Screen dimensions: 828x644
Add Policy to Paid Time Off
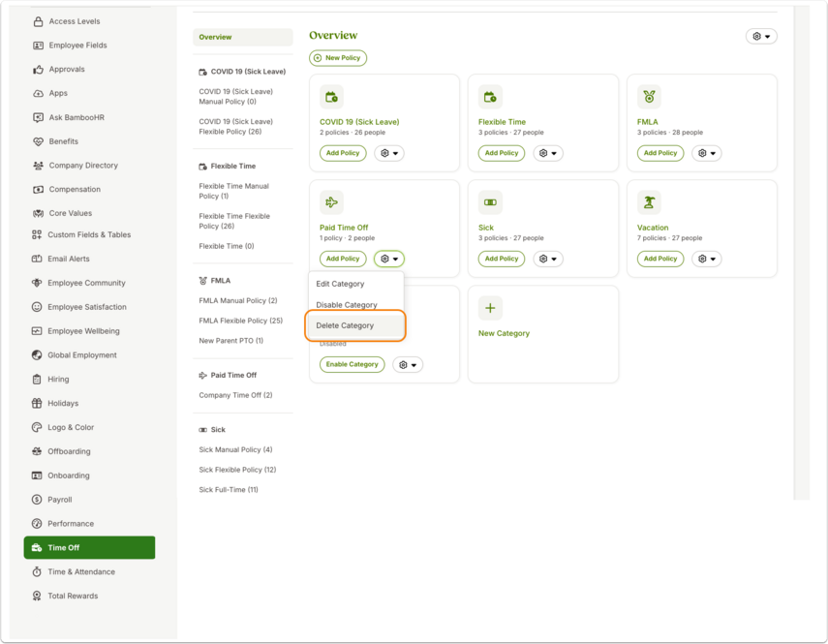(x=343, y=259)
